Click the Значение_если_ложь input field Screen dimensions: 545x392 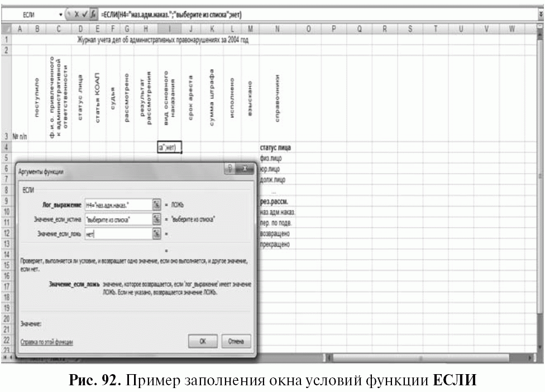click(x=118, y=234)
